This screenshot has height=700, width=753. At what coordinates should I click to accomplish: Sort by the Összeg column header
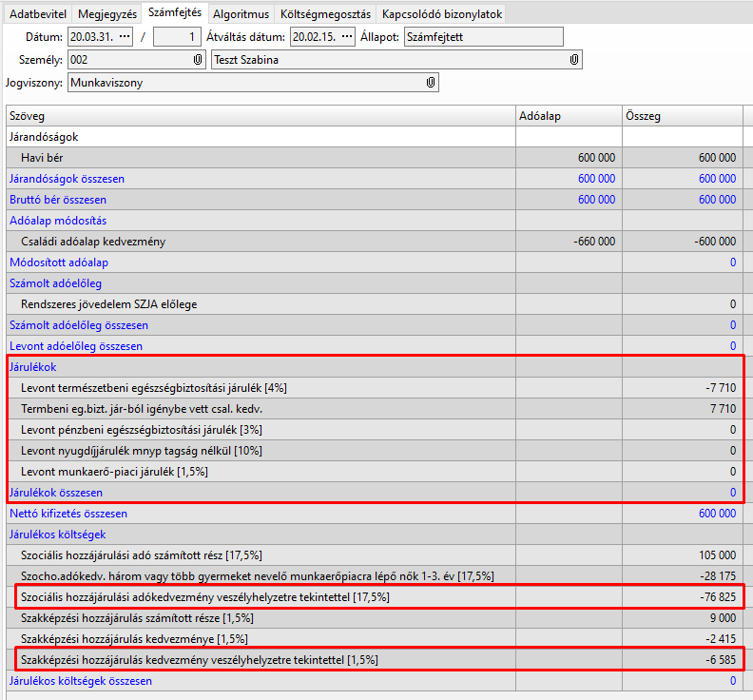coord(681,116)
